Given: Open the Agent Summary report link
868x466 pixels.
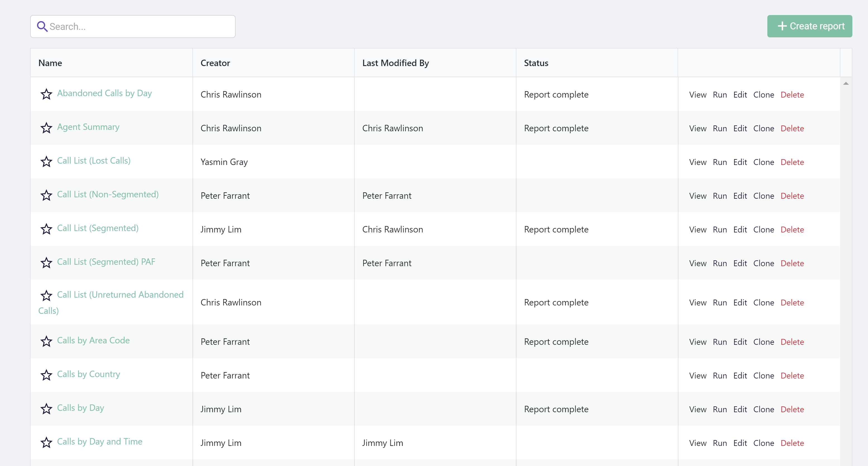Looking at the screenshot, I should pyautogui.click(x=88, y=127).
